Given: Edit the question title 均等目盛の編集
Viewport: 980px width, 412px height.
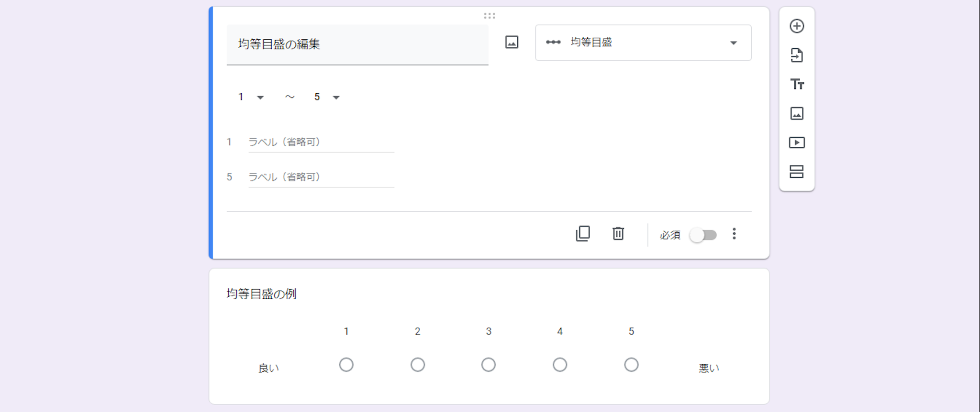Looking at the screenshot, I should coord(357,44).
